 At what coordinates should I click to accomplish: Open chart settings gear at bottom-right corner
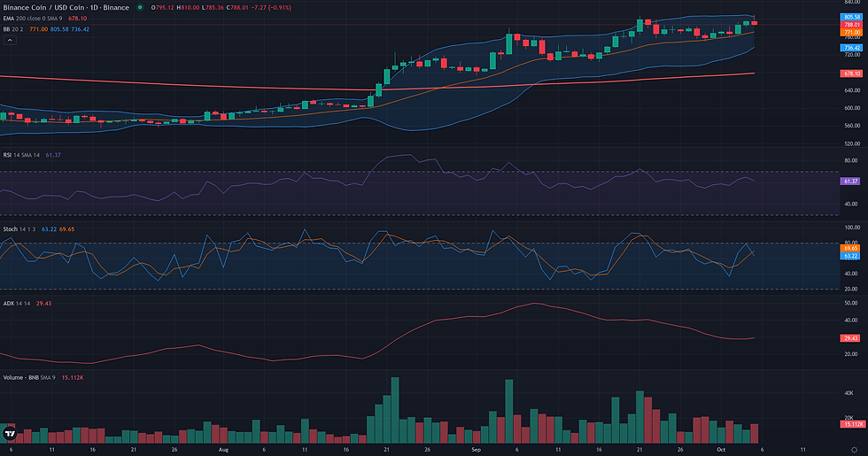coord(854,450)
